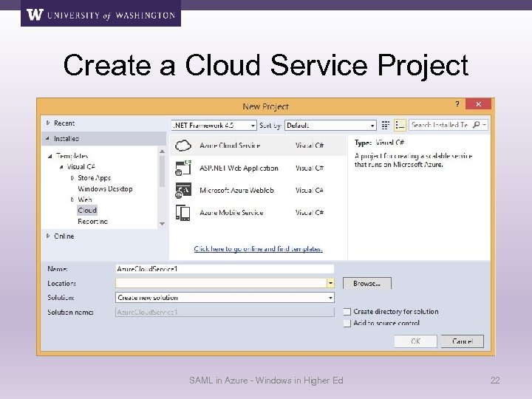This screenshot has width=532, height=399.
Task: Click the ASP.NET Web Application template icon
Action: 183,168
